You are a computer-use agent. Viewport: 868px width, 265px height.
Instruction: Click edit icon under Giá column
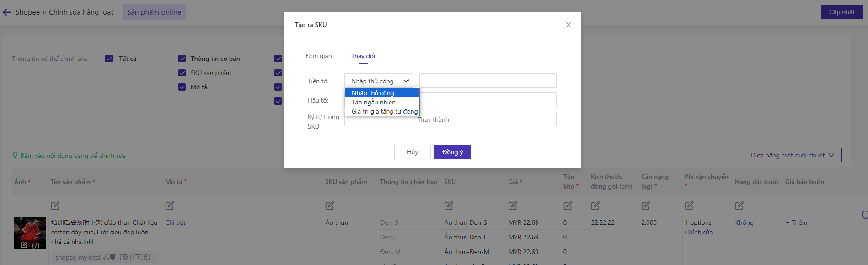[x=513, y=206]
